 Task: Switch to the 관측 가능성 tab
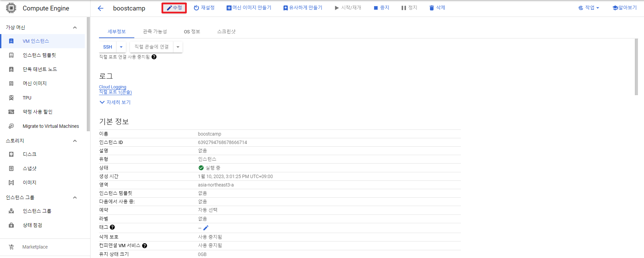pos(155,31)
